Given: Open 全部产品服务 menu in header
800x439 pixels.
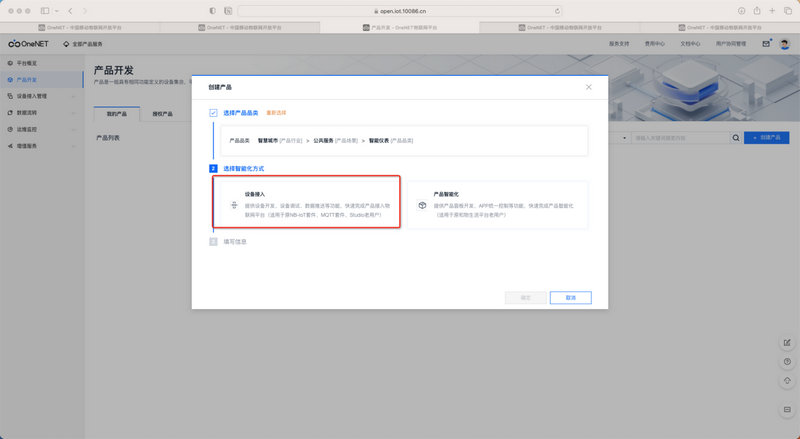Looking at the screenshot, I should [x=83, y=44].
